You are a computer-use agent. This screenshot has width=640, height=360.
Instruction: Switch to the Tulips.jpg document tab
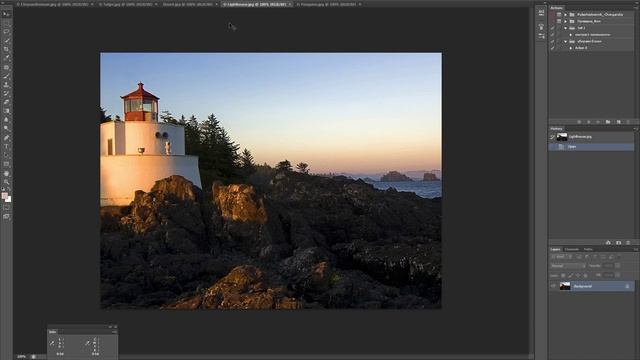tap(128, 4)
